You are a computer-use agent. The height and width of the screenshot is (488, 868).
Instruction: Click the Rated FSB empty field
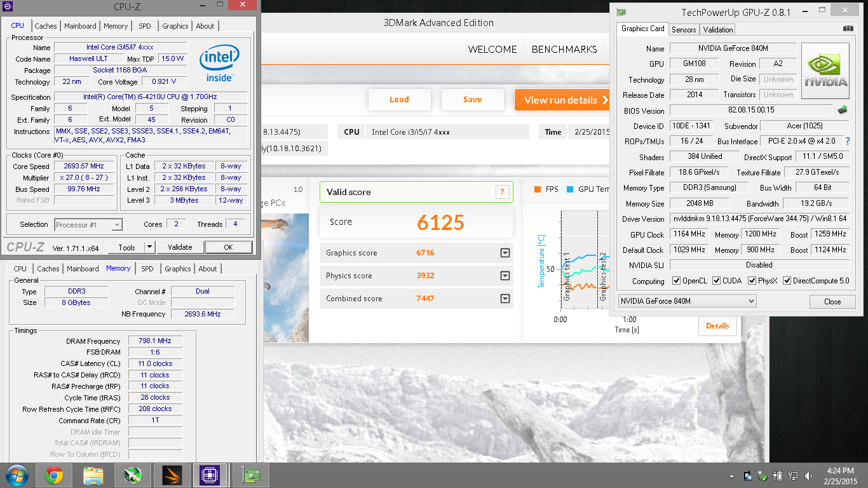click(x=85, y=201)
